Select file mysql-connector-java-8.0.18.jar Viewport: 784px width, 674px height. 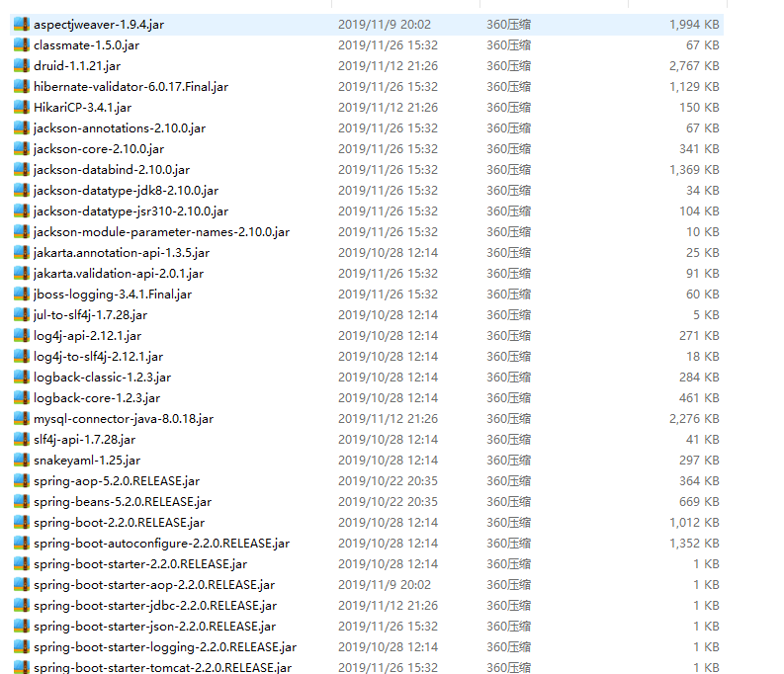point(124,418)
